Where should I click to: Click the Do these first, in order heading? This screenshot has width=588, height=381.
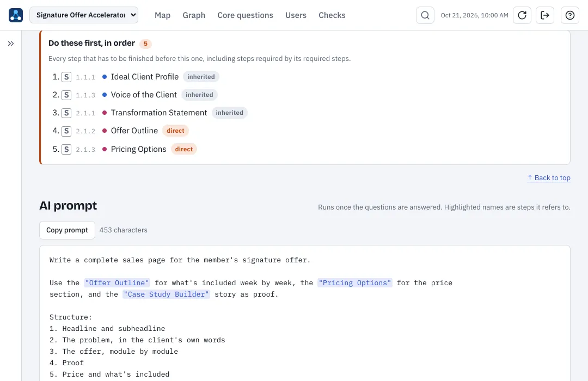tap(91, 43)
